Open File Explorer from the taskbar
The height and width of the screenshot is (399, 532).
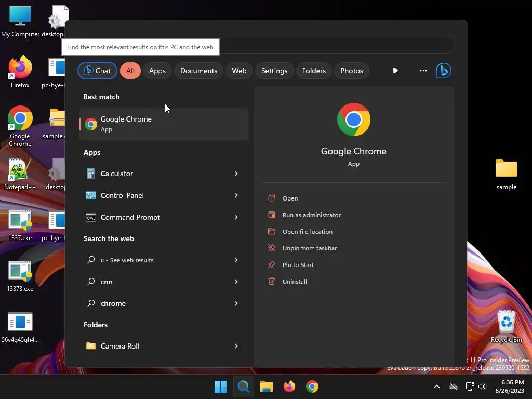click(267, 387)
